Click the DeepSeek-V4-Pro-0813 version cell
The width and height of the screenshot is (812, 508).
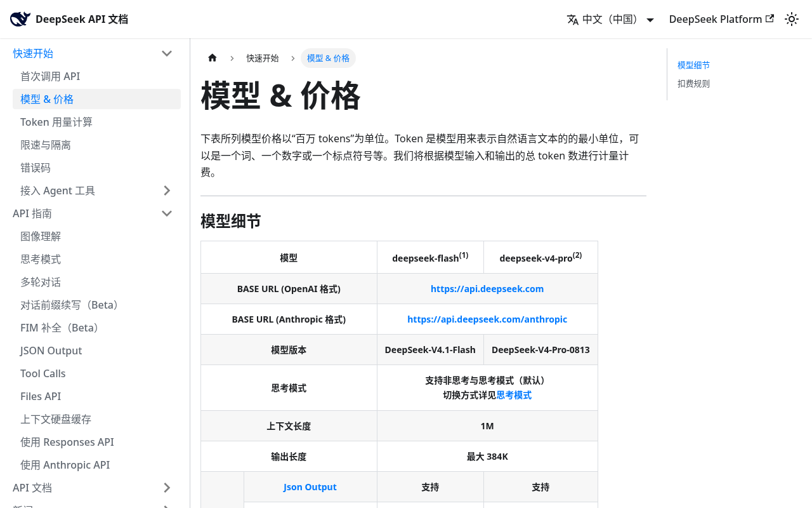[x=540, y=350]
